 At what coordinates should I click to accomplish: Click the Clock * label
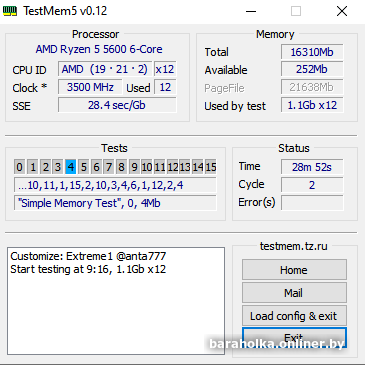(x=30, y=88)
